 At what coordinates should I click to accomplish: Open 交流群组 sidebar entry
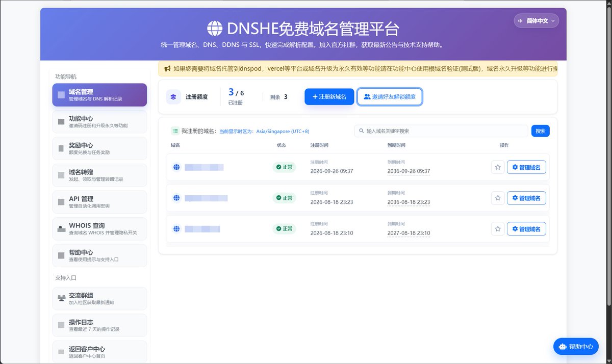coord(99,298)
